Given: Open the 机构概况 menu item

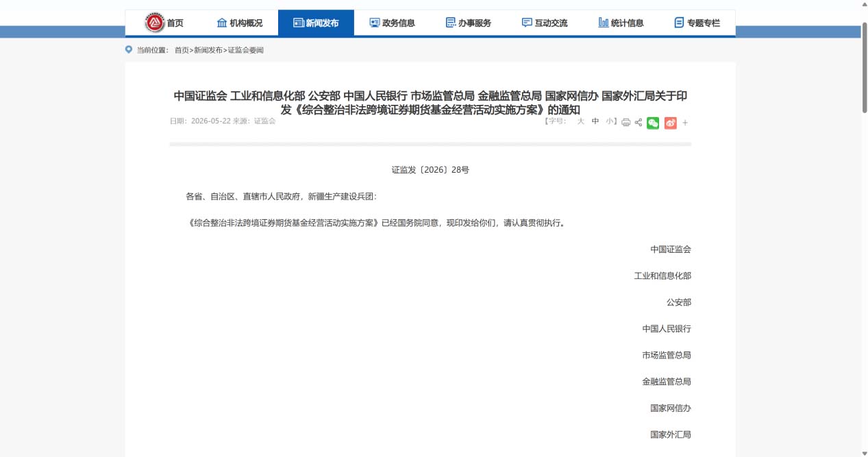Looking at the screenshot, I should (240, 23).
